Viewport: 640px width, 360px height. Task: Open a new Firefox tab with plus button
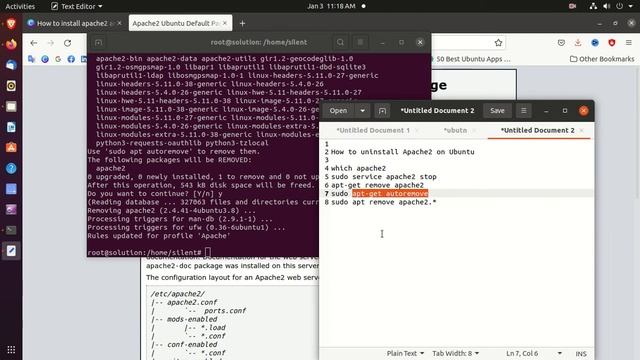[x=242, y=23]
